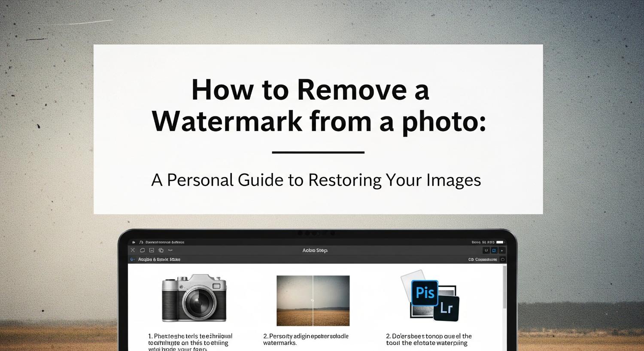Image resolution: width=644 pixels, height=351 pixels.
Task: Click the blue highlighted square toolbar button
Action: click(x=494, y=250)
